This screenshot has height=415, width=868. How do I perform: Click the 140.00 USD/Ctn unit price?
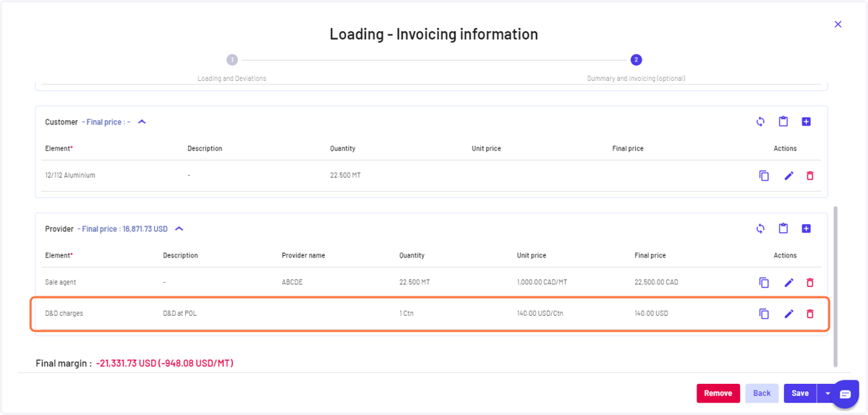[x=540, y=314]
